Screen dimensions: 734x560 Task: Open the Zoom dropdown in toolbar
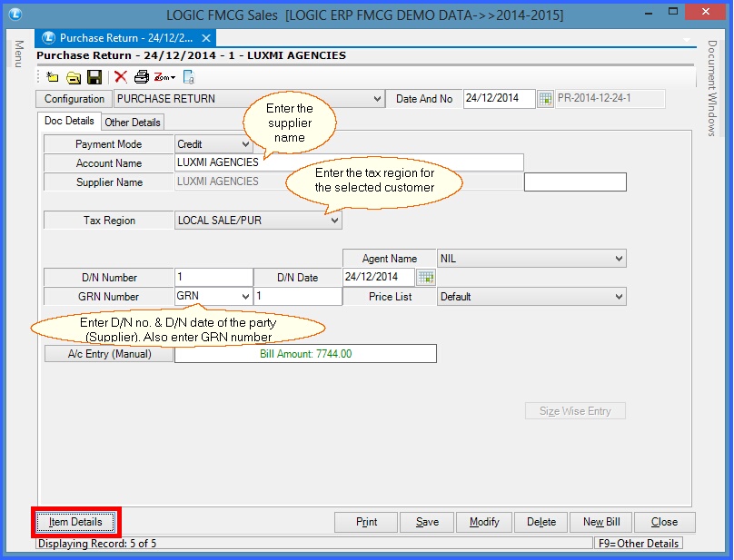coord(164,77)
